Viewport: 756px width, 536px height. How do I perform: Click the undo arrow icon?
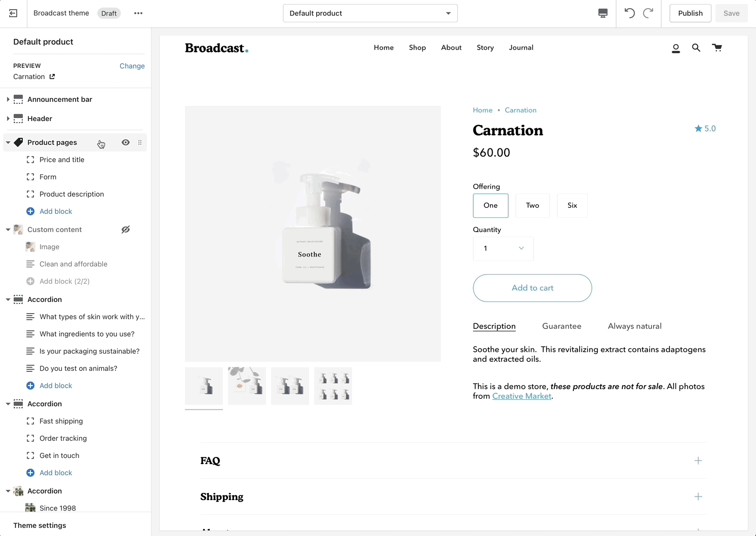pyautogui.click(x=629, y=13)
